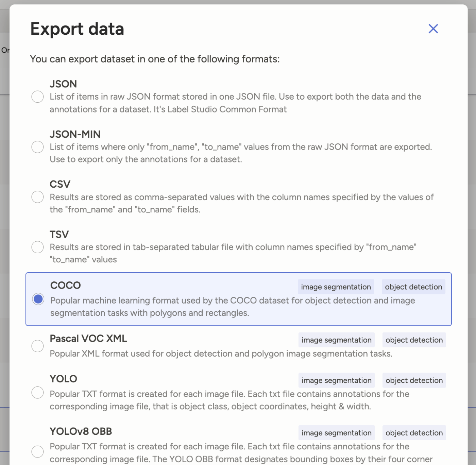Click the Pascal VOC XML title
The width and height of the screenshot is (476, 465).
click(88, 339)
